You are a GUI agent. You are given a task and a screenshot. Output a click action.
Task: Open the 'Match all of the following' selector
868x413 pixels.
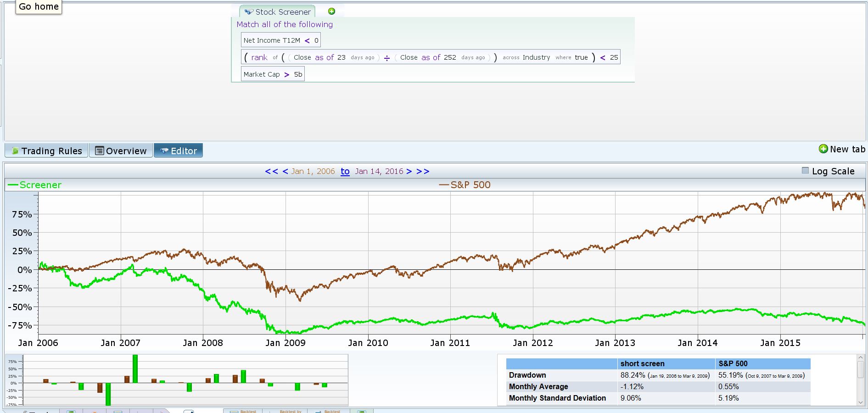pos(285,25)
